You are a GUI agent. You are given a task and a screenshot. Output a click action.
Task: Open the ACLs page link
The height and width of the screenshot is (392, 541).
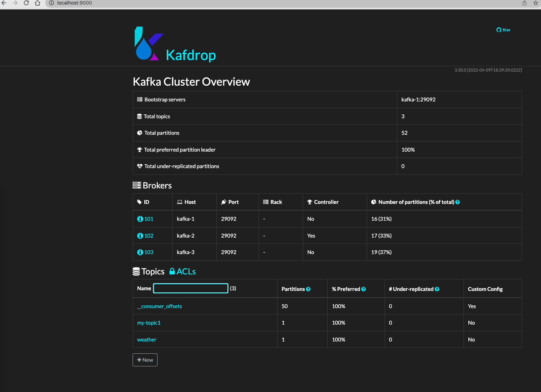186,272
